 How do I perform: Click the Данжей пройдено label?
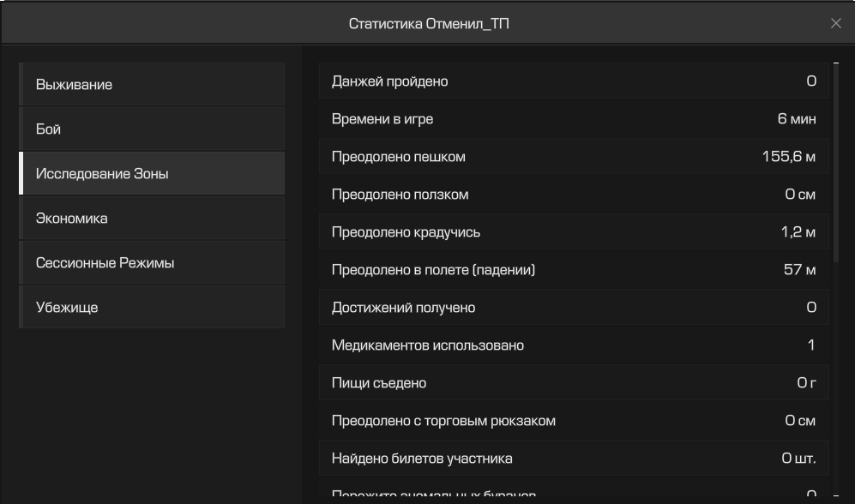[390, 81]
